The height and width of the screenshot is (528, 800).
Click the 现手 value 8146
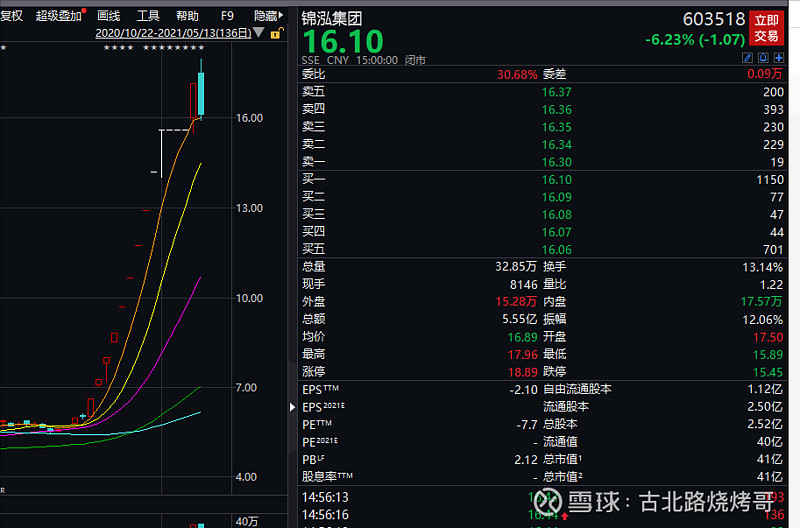point(523,285)
